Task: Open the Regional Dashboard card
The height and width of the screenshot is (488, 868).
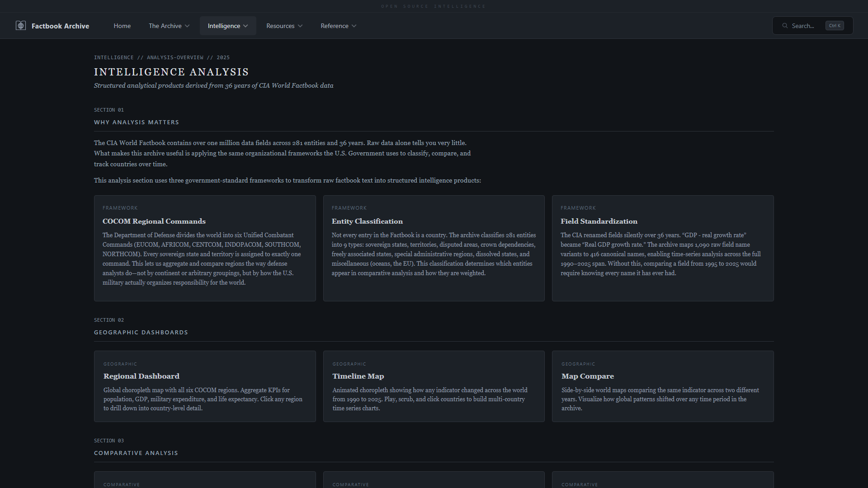Action: (x=205, y=386)
